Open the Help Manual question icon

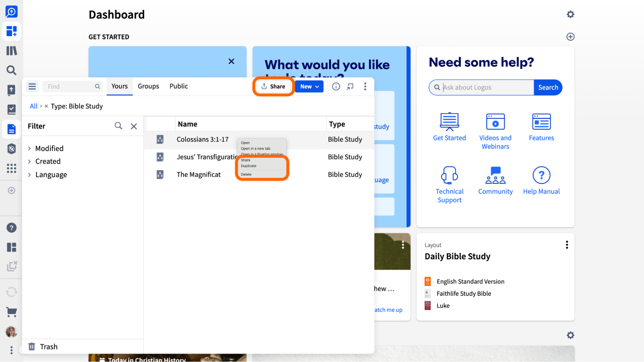pos(541,175)
